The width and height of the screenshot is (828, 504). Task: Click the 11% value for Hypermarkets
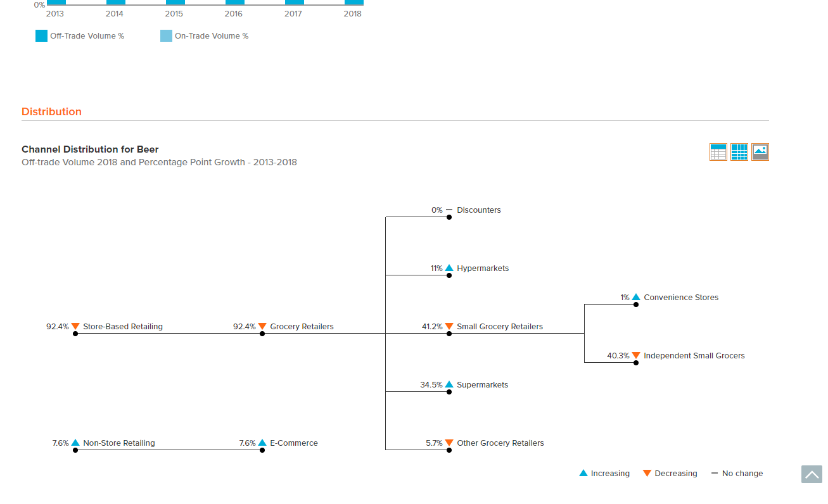click(x=436, y=268)
